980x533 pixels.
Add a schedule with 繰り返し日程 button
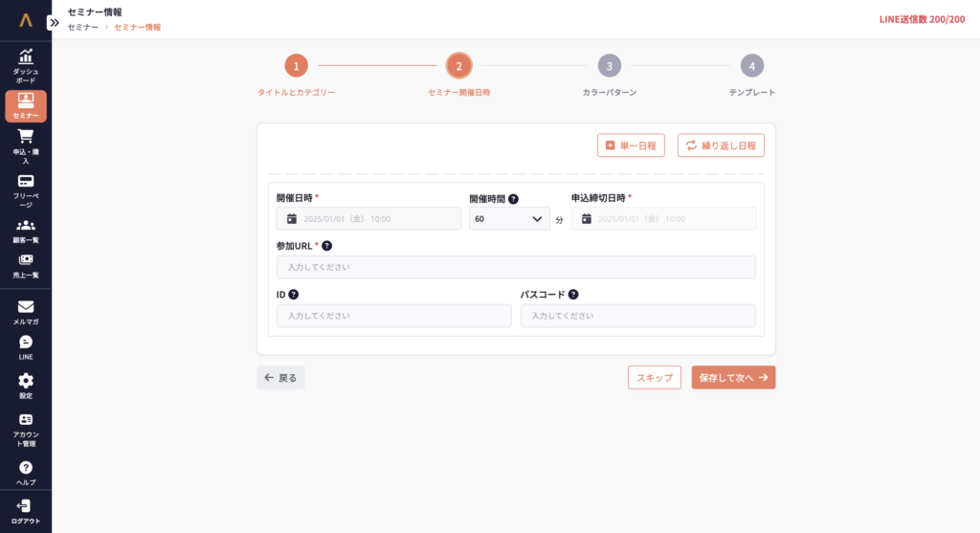(721, 145)
